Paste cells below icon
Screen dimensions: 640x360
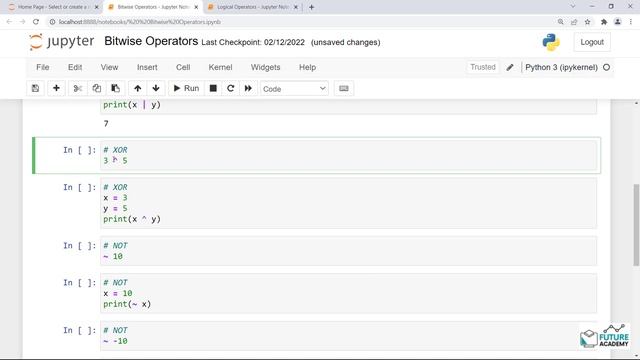click(116, 89)
